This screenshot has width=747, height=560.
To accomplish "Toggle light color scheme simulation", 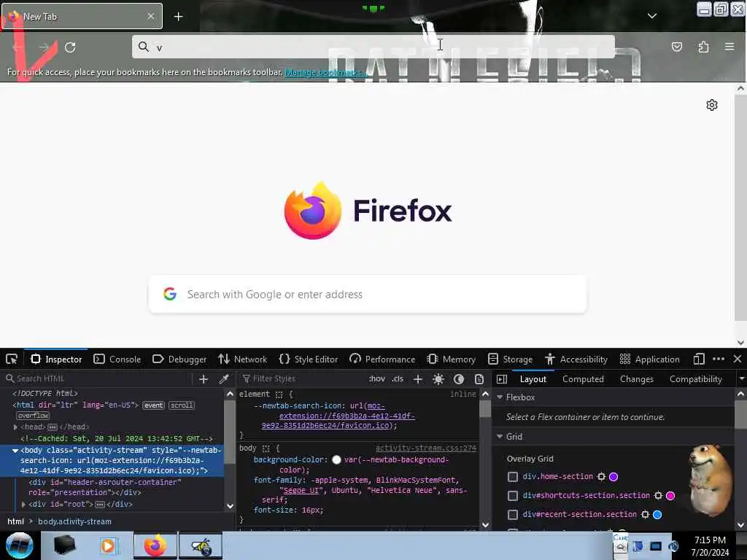I will [438, 379].
